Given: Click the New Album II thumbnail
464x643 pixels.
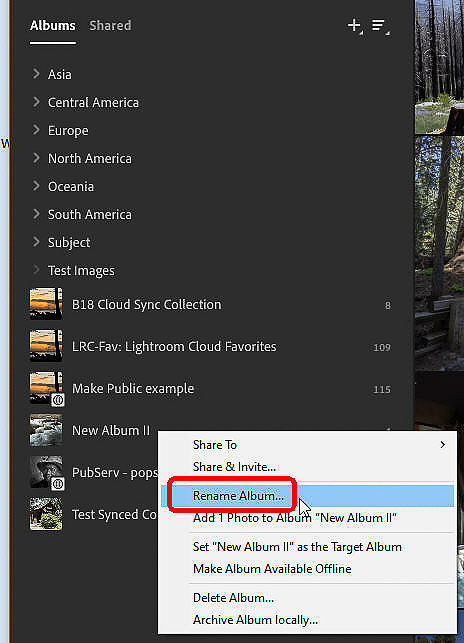Looking at the screenshot, I should [x=46, y=430].
